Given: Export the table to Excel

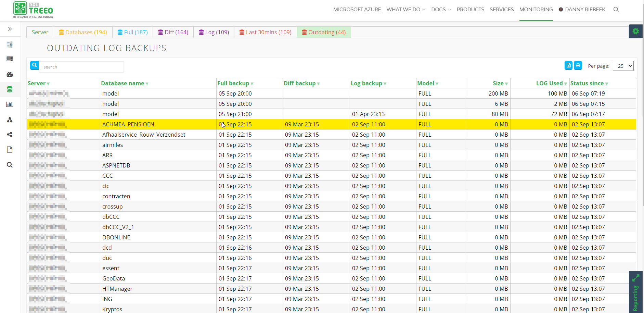Looking at the screenshot, I should pyautogui.click(x=568, y=65).
